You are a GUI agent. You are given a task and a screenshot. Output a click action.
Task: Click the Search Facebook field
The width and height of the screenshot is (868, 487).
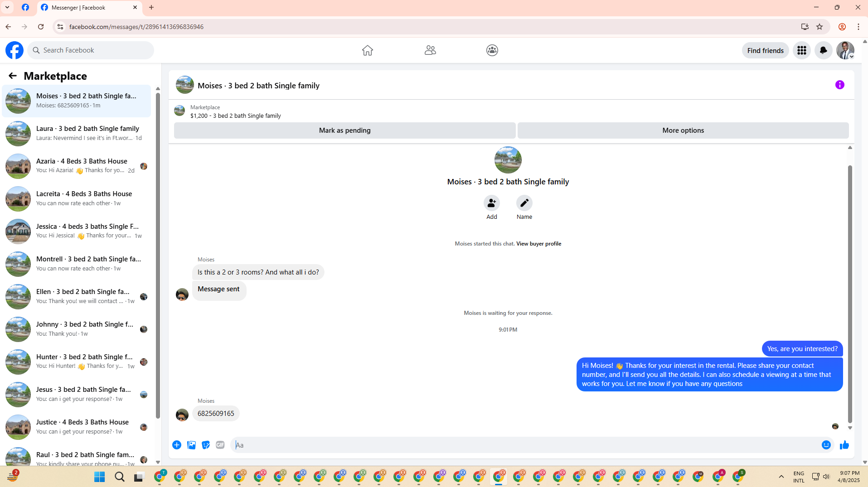91,50
